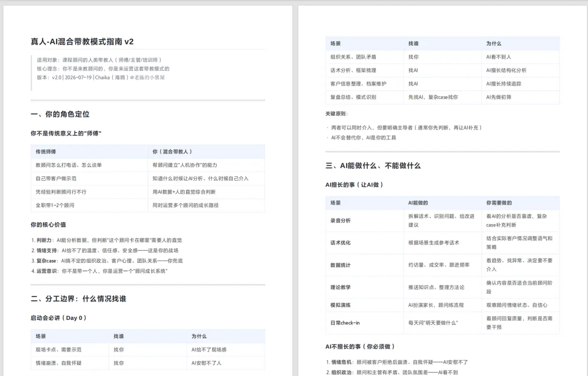Click cell 组织关系、团队矛盾
The width and height of the screenshot is (588, 376).
[x=353, y=57]
